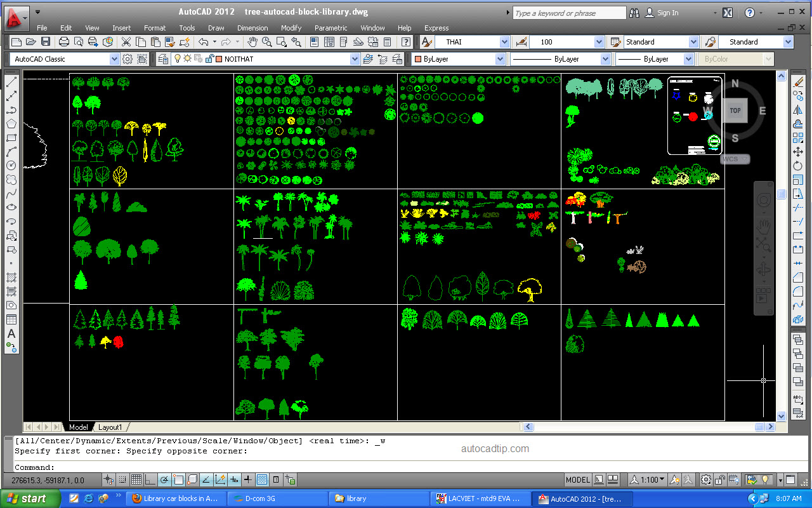Open the NOITHAT layer dropdown

point(355,58)
